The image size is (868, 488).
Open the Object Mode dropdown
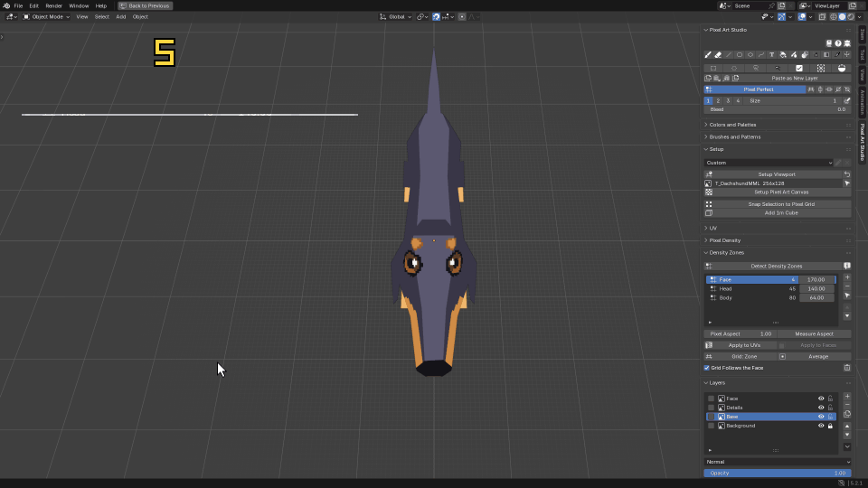(x=46, y=16)
